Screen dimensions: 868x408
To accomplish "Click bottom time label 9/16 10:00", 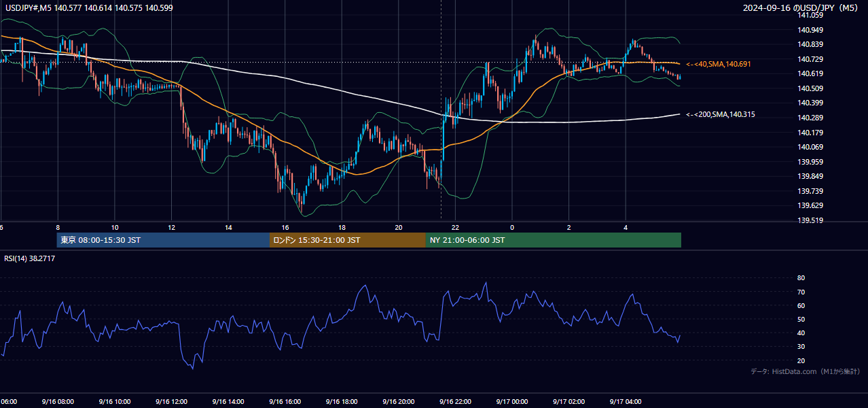I will 114,401.
